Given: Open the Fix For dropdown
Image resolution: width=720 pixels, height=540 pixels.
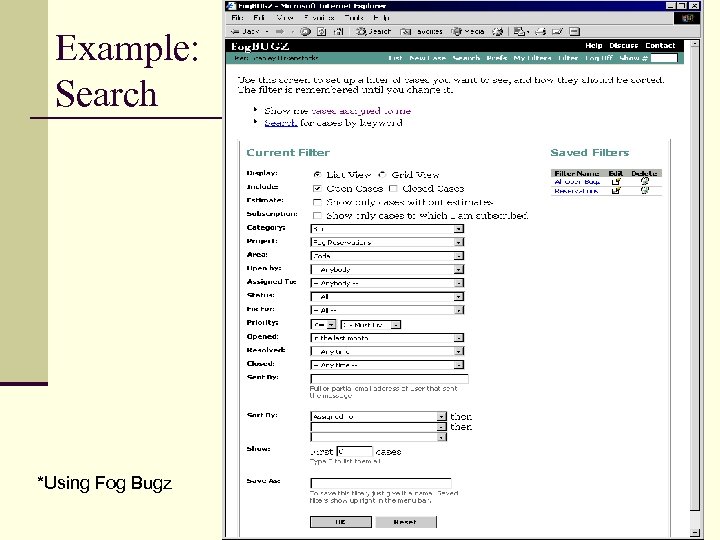Looking at the screenshot, I should click(387, 310).
